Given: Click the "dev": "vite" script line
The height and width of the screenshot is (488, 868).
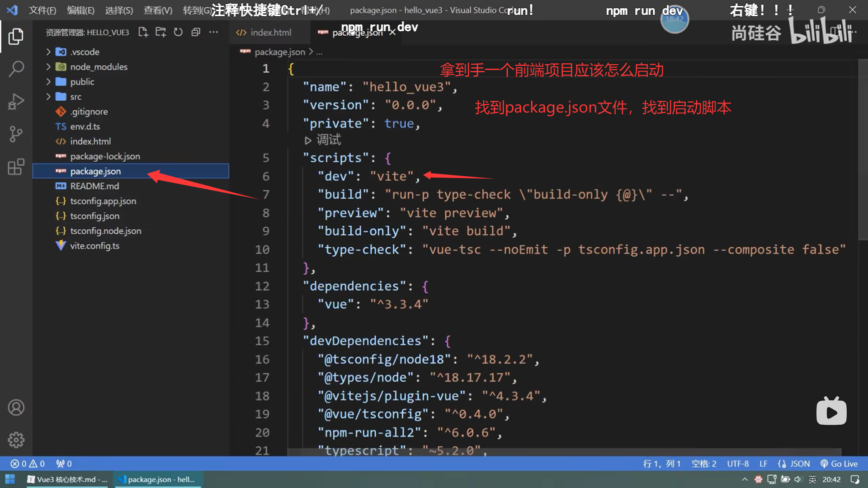Looking at the screenshot, I should pyautogui.click(x=368, y=176).
